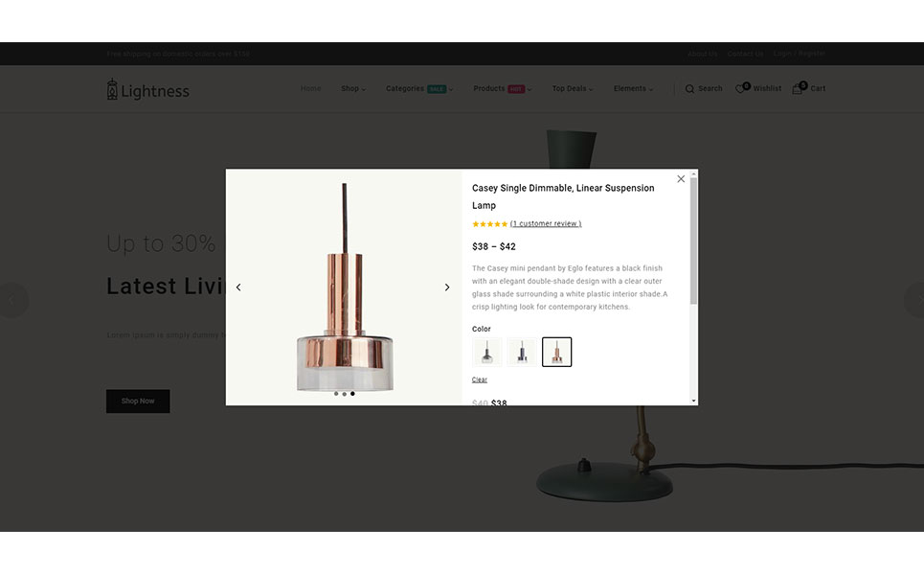Select the copper lamp color swatch
This screenshot has height=575, width=924.
(556, 352)
